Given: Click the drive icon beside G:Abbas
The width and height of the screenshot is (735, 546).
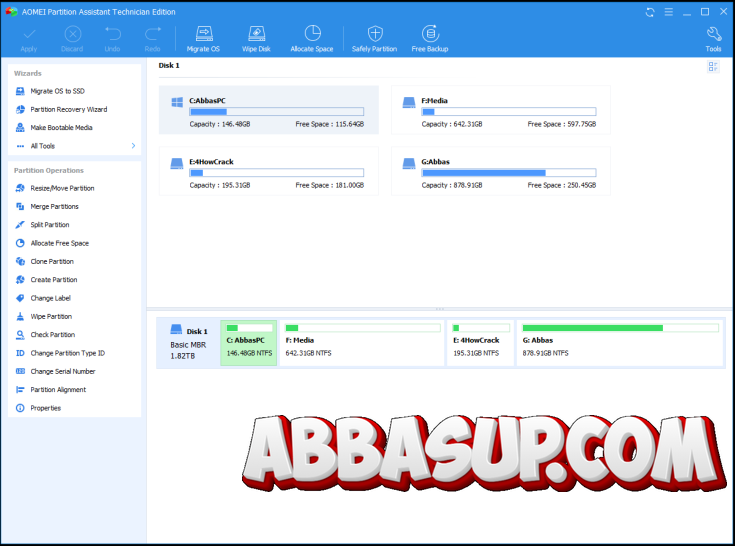Looking at the screenshot, I should coord(409,163).
